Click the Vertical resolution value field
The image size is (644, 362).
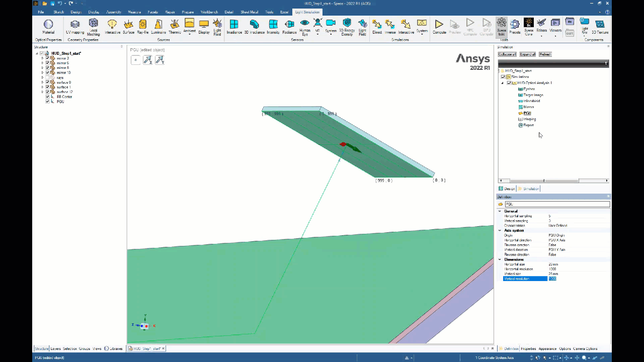click(579, 279)
